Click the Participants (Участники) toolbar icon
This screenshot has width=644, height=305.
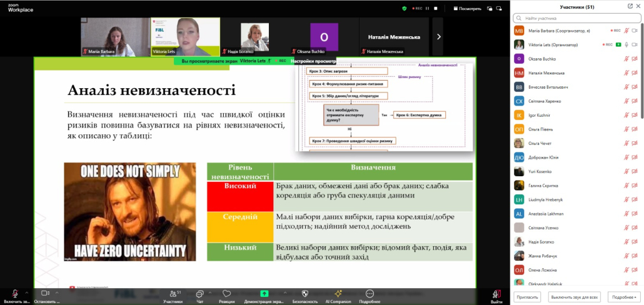[x=173, y=294]
